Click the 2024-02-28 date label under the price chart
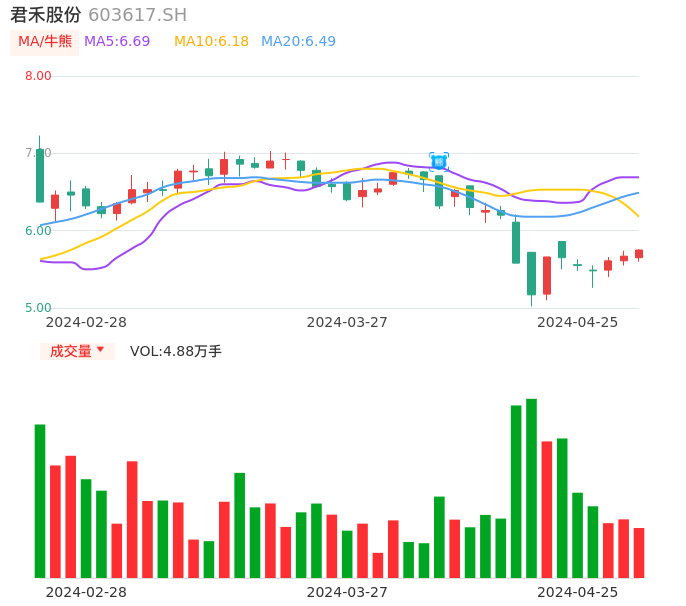This screenshot has width=686, height=606. click(x=86, y=322)
